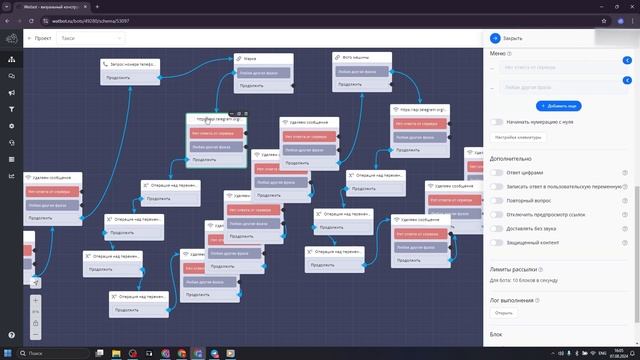This screenshot has width=640, height=360.
Task: Click help icon next to Лимиты рассылки
Action: pyautogui.click(x=540, y=269)
